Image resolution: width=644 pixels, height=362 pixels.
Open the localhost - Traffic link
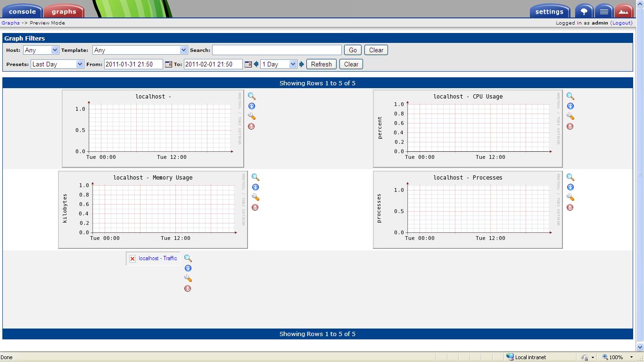(x=158, y=258)
